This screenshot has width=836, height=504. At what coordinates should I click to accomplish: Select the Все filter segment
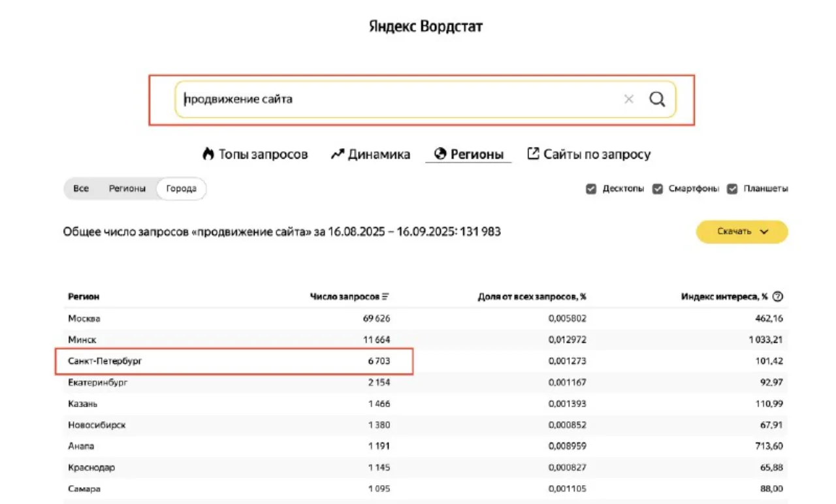(x=81, y=189)
